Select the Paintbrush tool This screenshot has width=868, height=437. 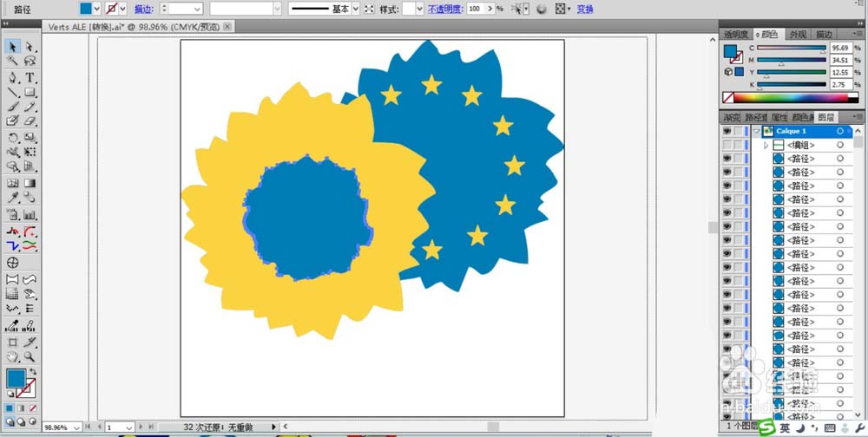[x=13, y=106]
